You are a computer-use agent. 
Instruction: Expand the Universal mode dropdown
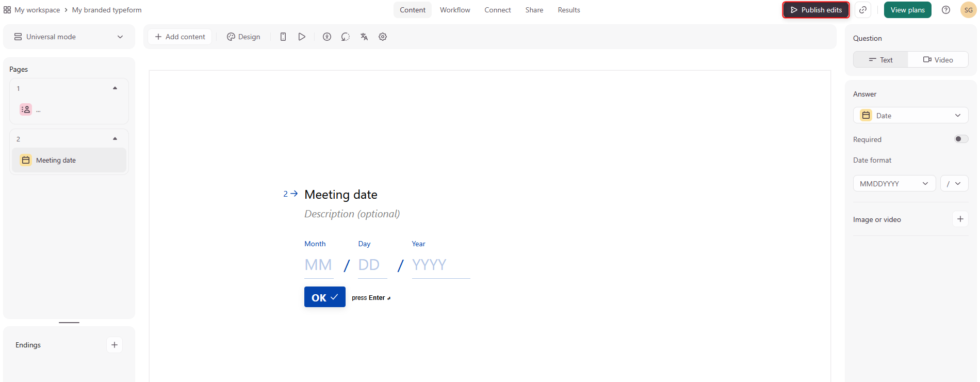[x=69, y=37]
